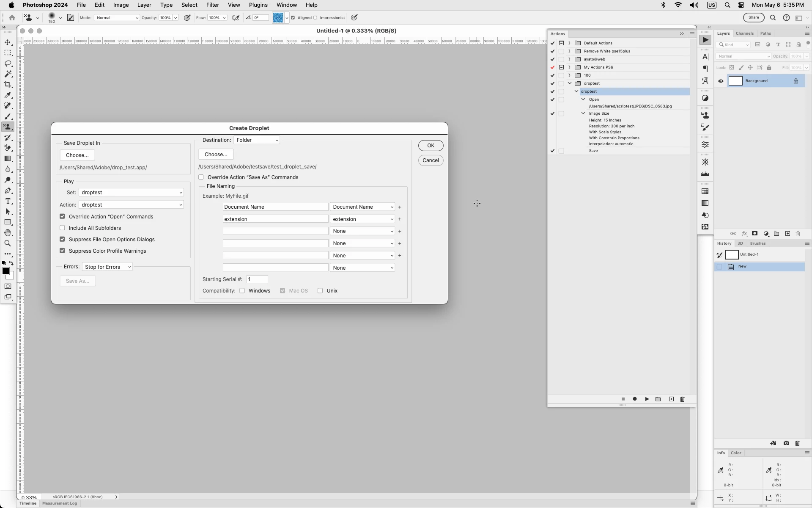Image resolution: width=812 pixels, height=508 pixels.
Task: Switch to the Channels tab
Action: 744,33
